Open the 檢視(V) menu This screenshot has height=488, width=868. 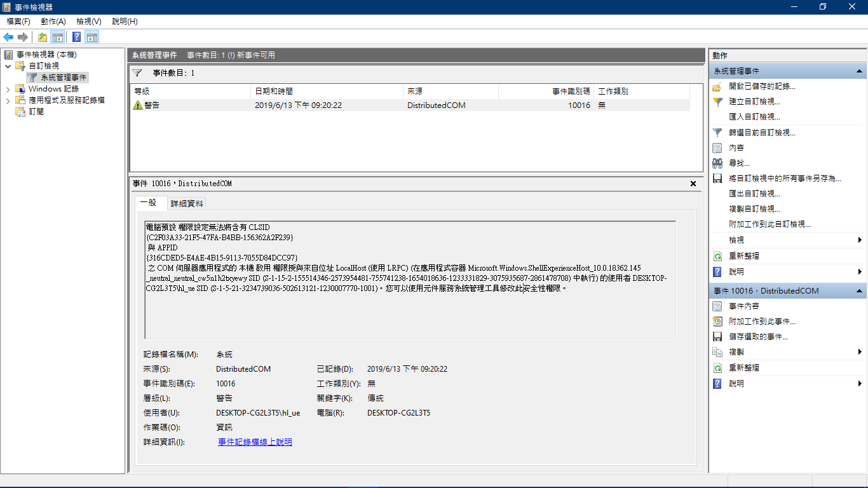(x=89, y=22)
